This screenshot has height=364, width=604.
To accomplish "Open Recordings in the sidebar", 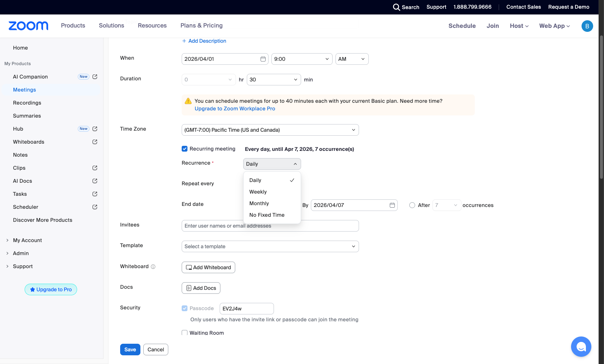I will click(27, 103).
